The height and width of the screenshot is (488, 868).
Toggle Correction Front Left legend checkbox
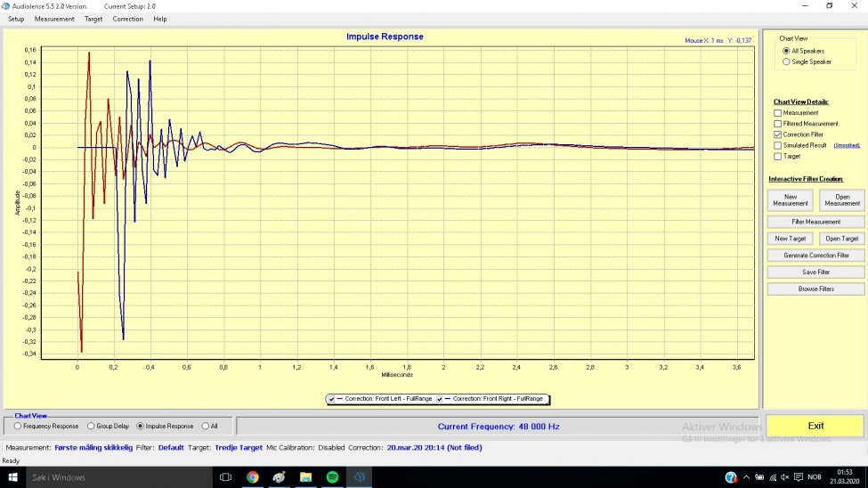click(331, 399)
